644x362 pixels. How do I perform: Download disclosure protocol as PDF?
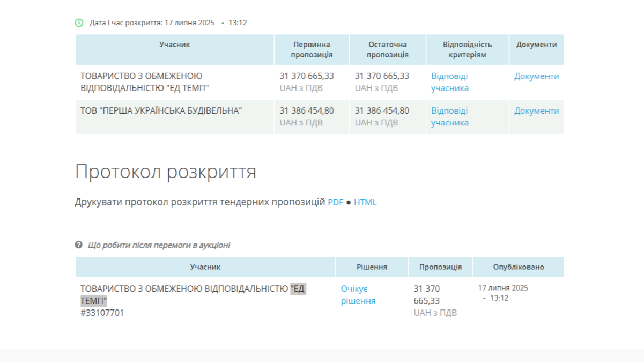point(336,202)
